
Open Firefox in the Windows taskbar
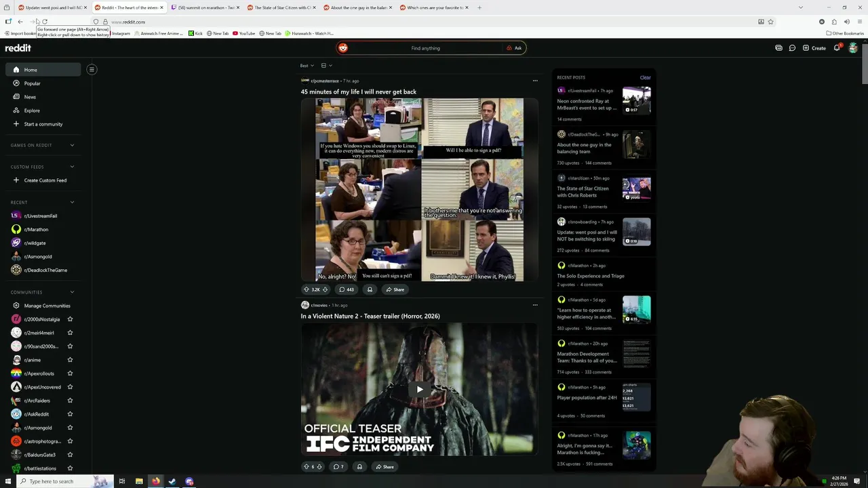tap(155, 481)
